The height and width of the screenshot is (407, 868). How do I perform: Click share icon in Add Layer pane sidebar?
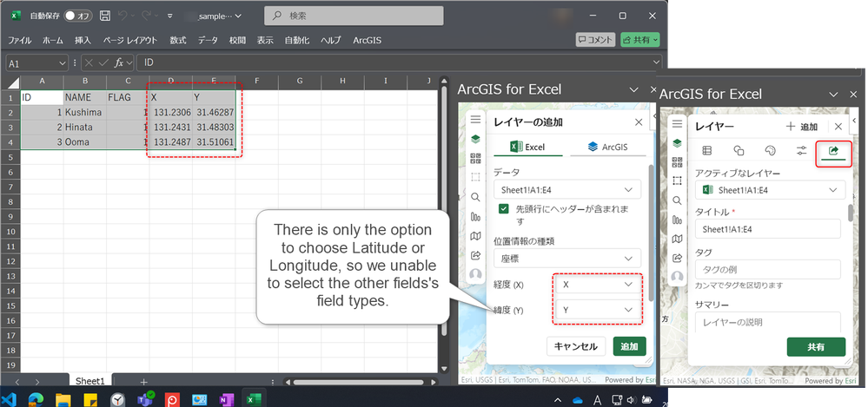[475, 255]
